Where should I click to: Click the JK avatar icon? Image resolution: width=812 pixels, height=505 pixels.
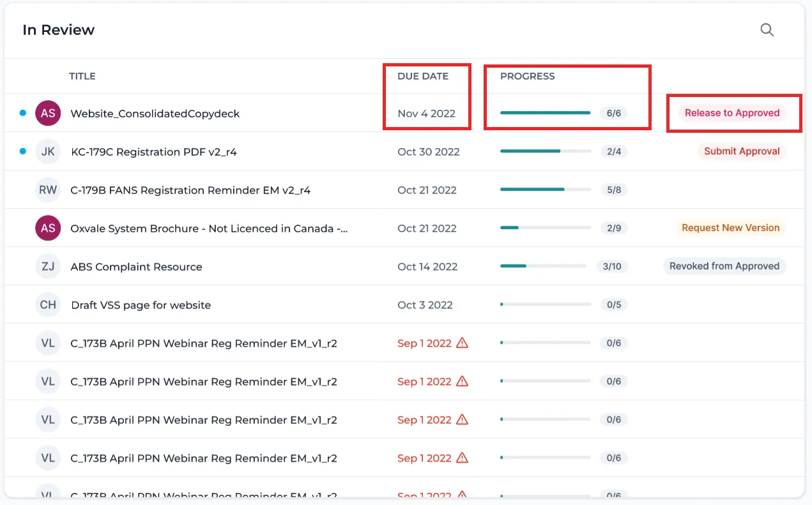48,151
